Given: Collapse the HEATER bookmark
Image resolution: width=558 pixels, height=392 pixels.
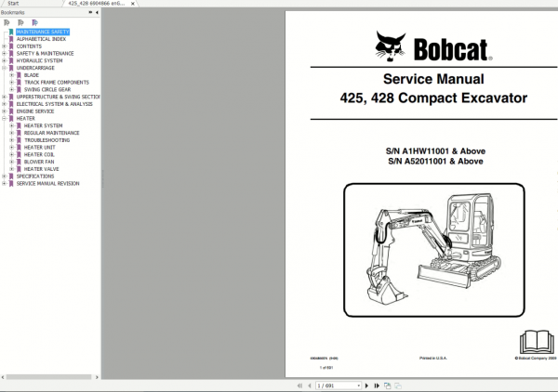Looking at the screenshot, I should click(4, 119).
